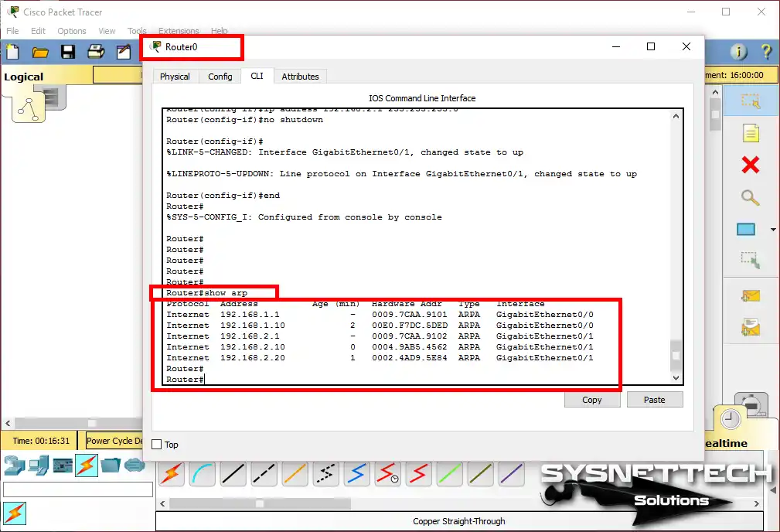Click the question mark help icon

(x=766, y=51)
